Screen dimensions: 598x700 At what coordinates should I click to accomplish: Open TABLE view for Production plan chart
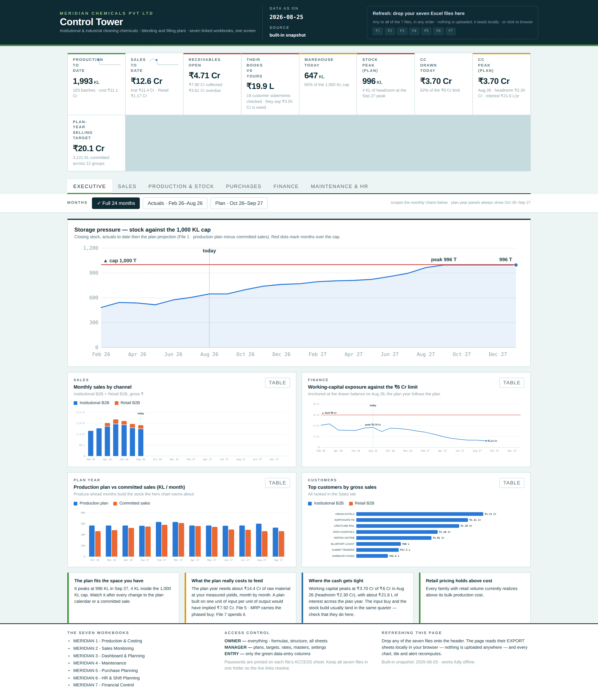[x=277, y=483]
